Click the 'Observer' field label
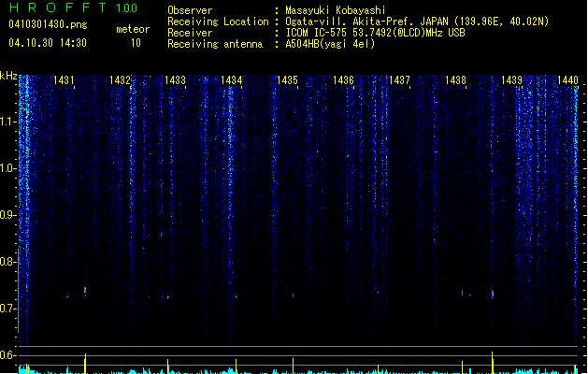Image resolution: width=588 pixels, height=374 pixels. coord(190,10)
